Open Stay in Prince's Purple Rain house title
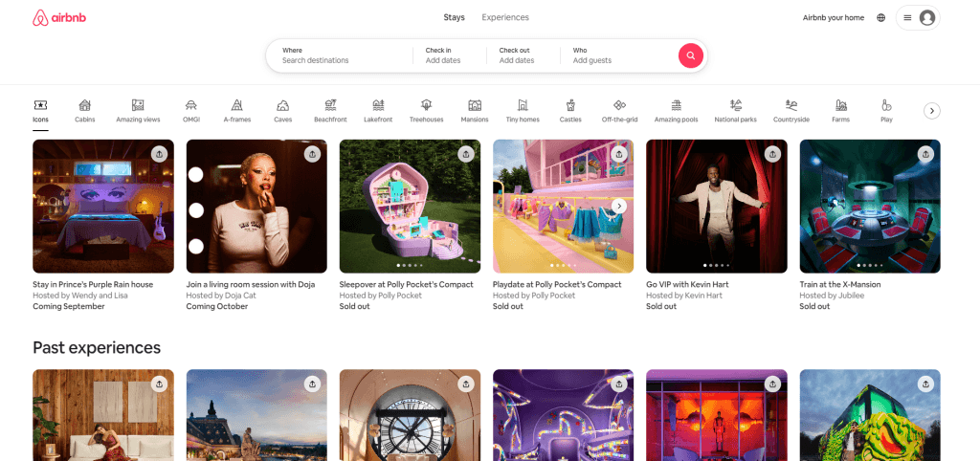The image size is (980, 461). click(x=93, y=284)
